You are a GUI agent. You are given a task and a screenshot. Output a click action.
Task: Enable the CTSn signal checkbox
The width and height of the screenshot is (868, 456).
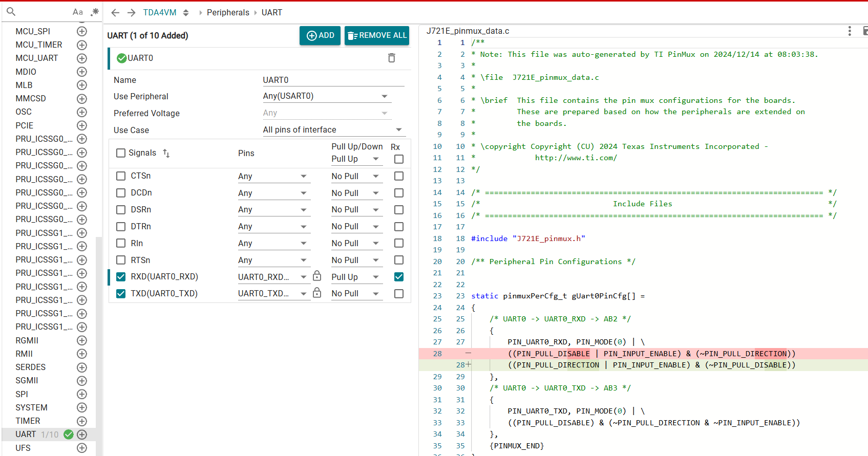(x=121, y=176)
